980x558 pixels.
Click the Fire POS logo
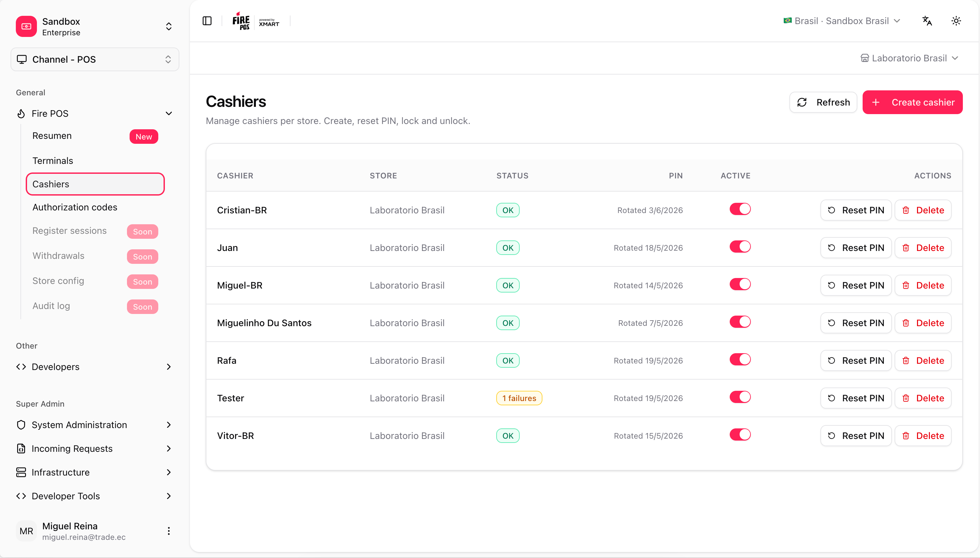(241, 21)
